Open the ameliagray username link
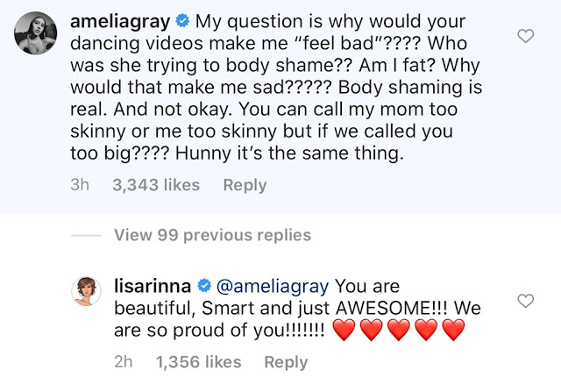The image size is (561, 392). point(120,22)
